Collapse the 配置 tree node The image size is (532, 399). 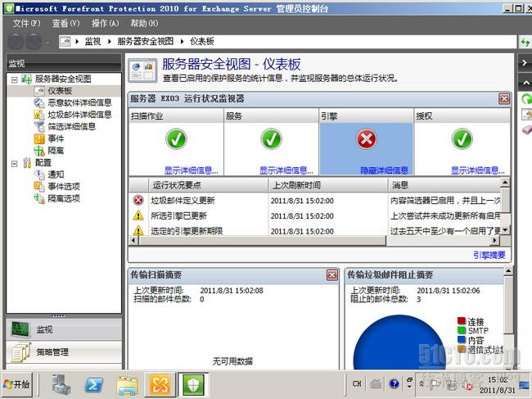(x=14, y=164)
